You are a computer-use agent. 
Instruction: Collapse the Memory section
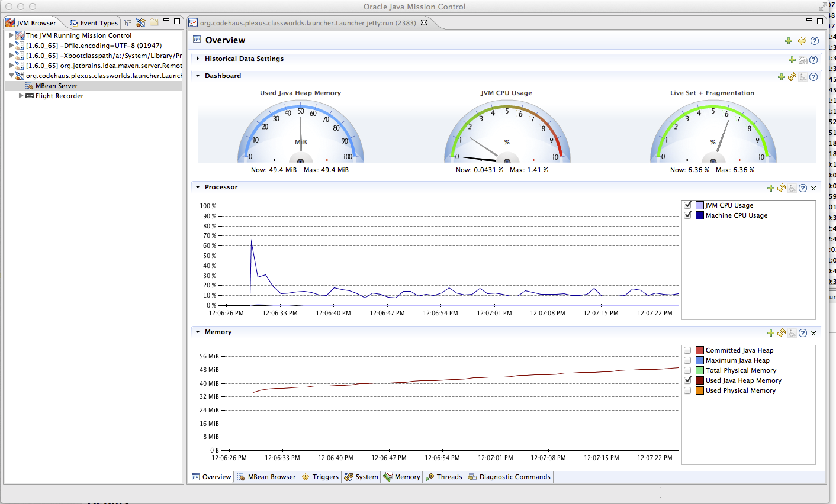[x=198, y=332]
